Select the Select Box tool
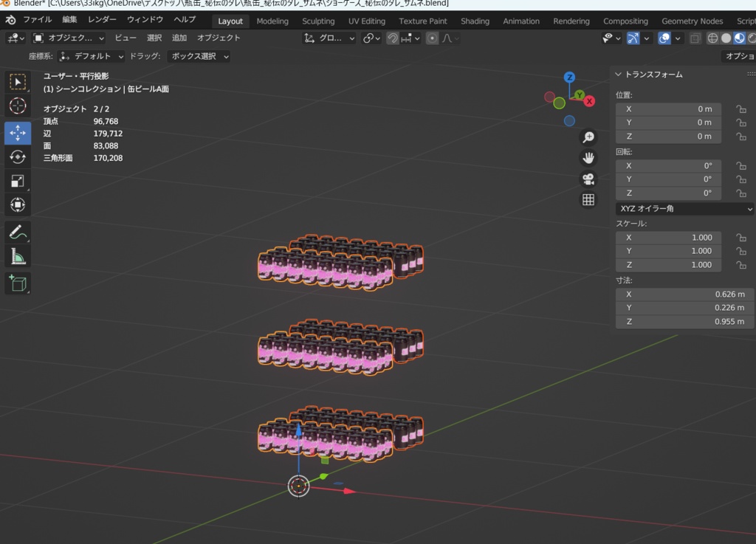 18,82
